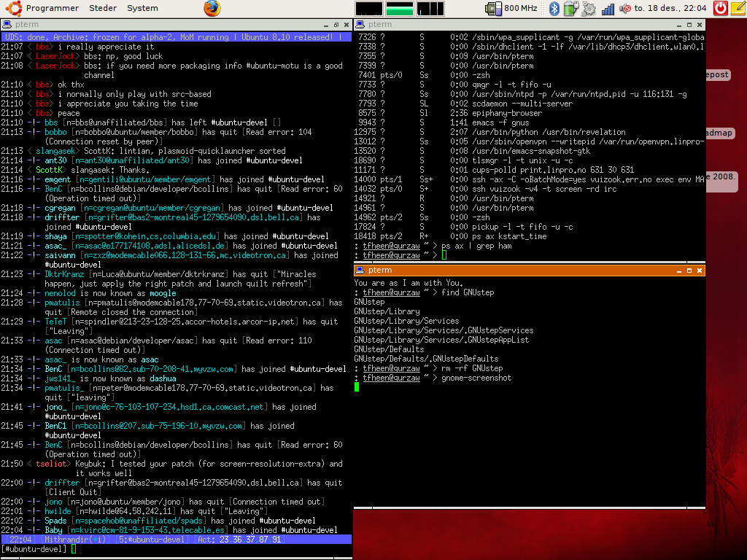Click the CPU frequency chip icon
The width and height of the screenshot is (747, 560).
(x=493, y=9)
